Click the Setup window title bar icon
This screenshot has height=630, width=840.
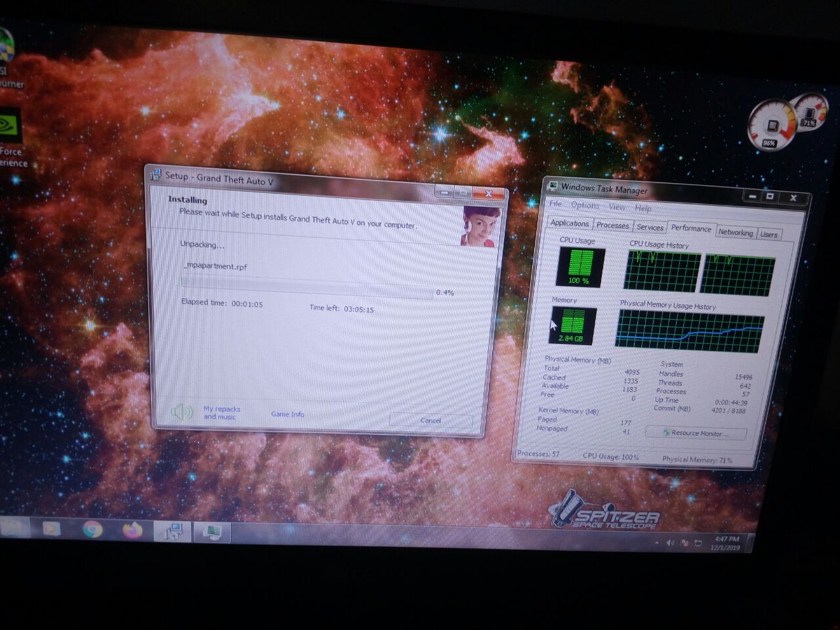coord(156,175)
